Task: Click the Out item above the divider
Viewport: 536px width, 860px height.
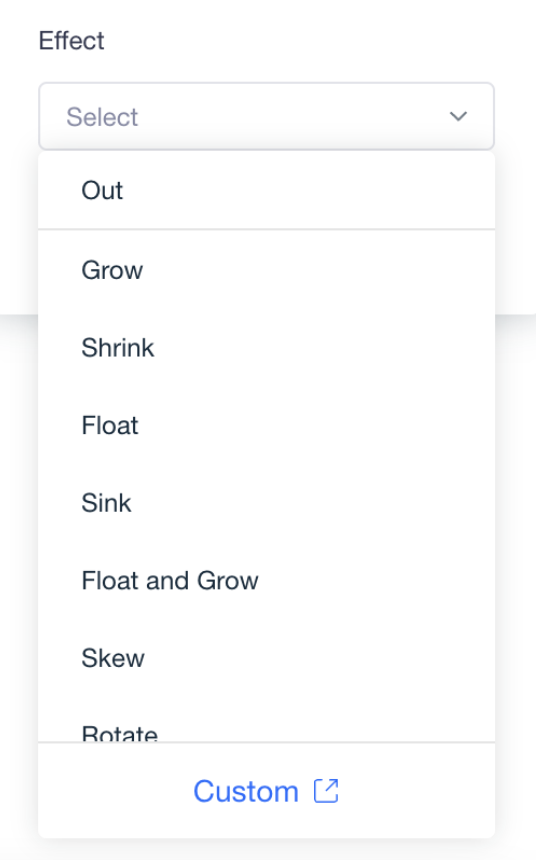Action: click(267, 190)
